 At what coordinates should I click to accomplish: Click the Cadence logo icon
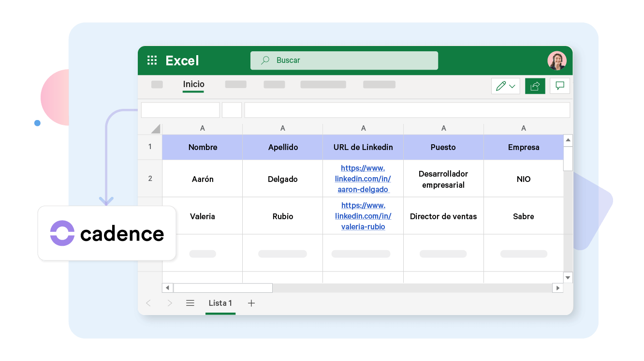click(61, 233)
